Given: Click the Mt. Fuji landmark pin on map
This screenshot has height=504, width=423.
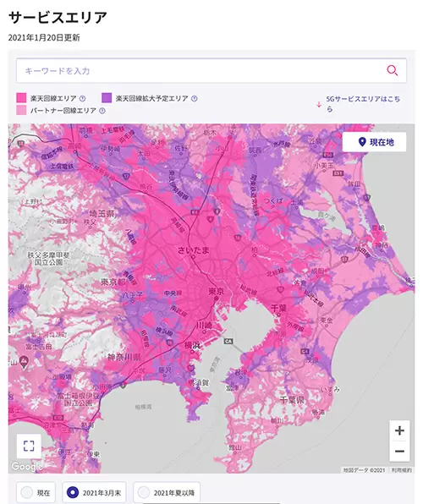Looking at the screenshot, I should click(x=23, y=362).
